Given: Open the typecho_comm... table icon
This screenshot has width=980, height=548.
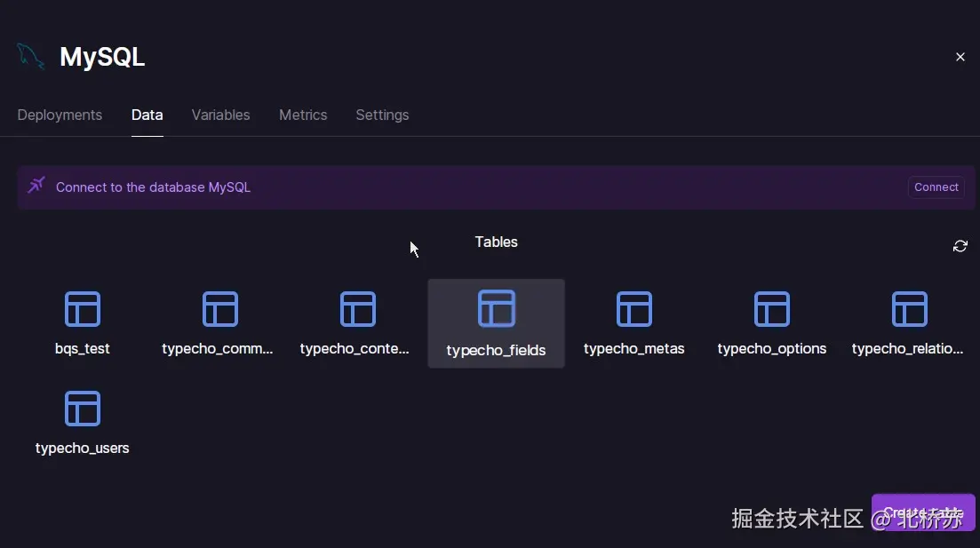Looking at the screenshot, I should coord(220,309).
